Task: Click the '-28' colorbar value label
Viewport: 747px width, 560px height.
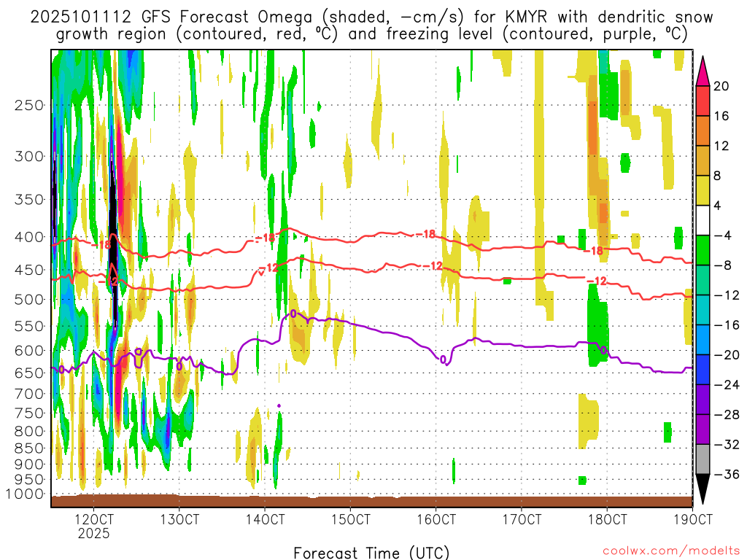Action: click(x=727, y=415)
